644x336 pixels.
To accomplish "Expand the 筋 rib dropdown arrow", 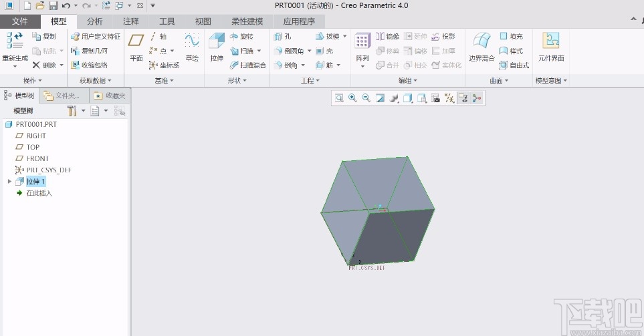I will tap(338, 65).
